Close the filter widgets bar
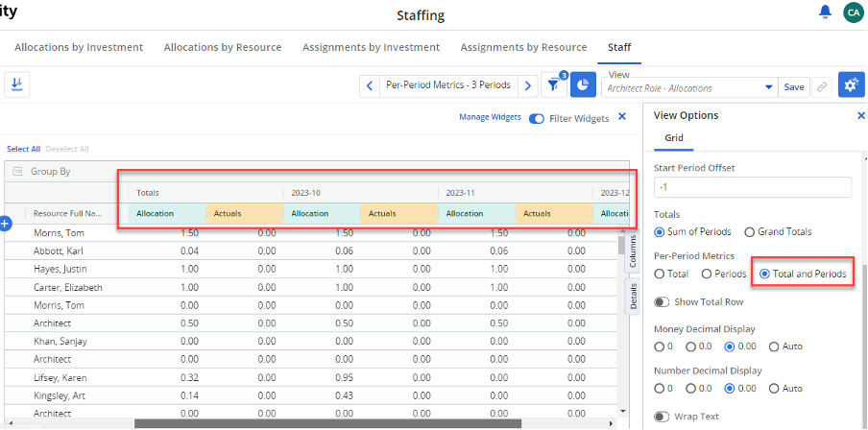This screenshot has height=430, width=868. click(x=621, y=117)
